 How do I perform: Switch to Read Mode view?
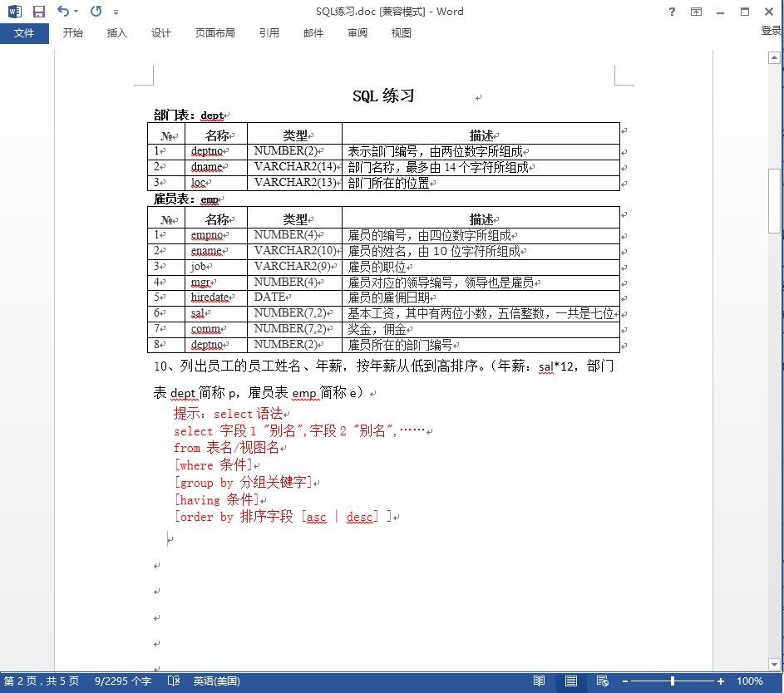(x=539, y=681)
